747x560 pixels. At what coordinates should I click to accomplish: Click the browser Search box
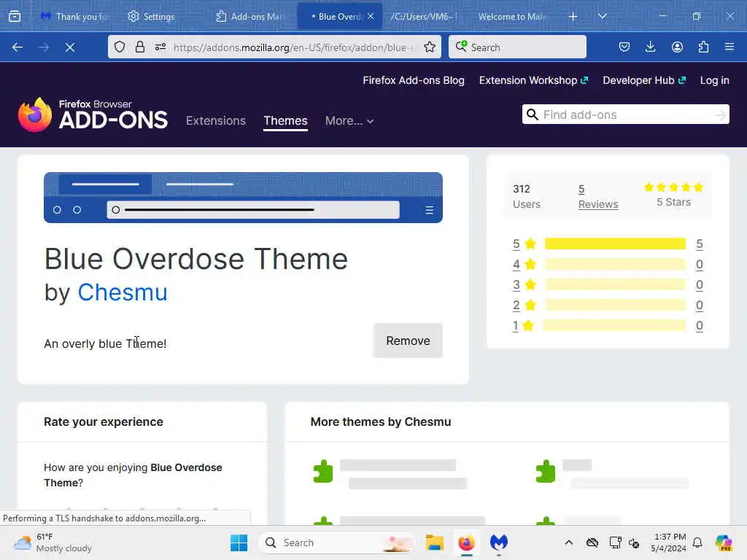[517, 47]
